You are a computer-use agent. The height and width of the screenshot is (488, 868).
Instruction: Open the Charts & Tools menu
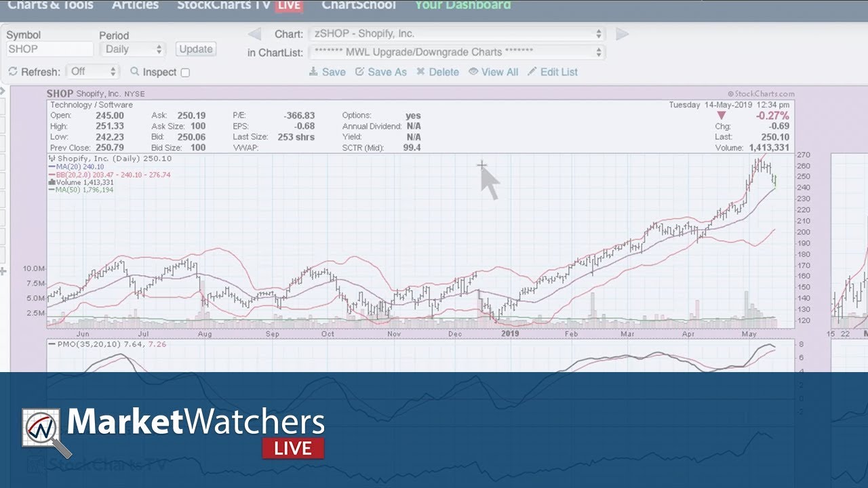point(50,5)
